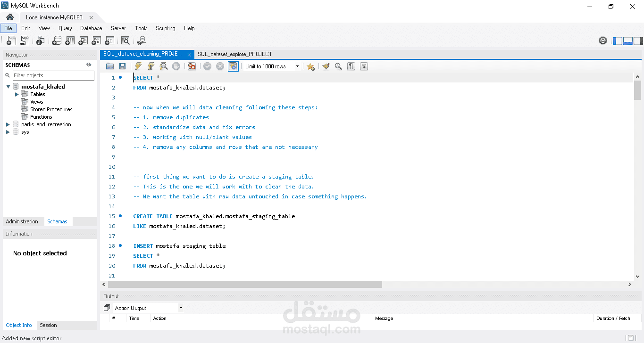
Task: Toggle word wrap in the SQL editor
Action: (364, 66)
